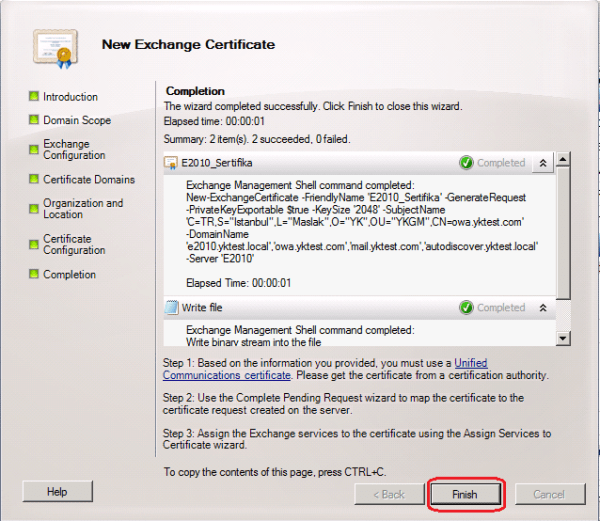Click green square beside Certificate Configuration step
Screen dimensions: 600x521
coord(34,244)
